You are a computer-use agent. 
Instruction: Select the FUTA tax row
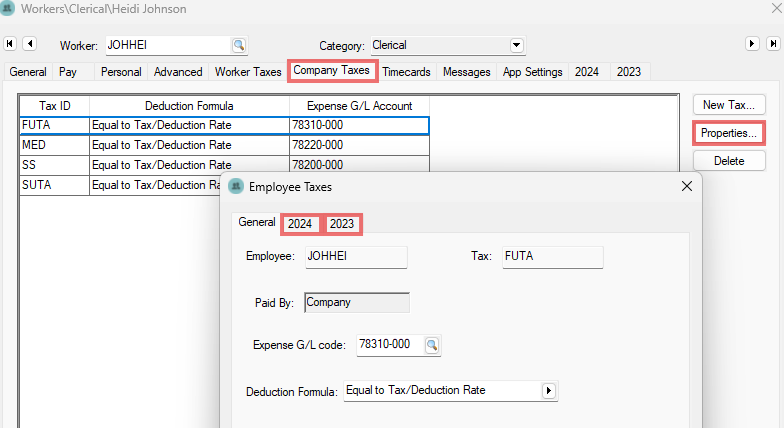click(224, 126)
